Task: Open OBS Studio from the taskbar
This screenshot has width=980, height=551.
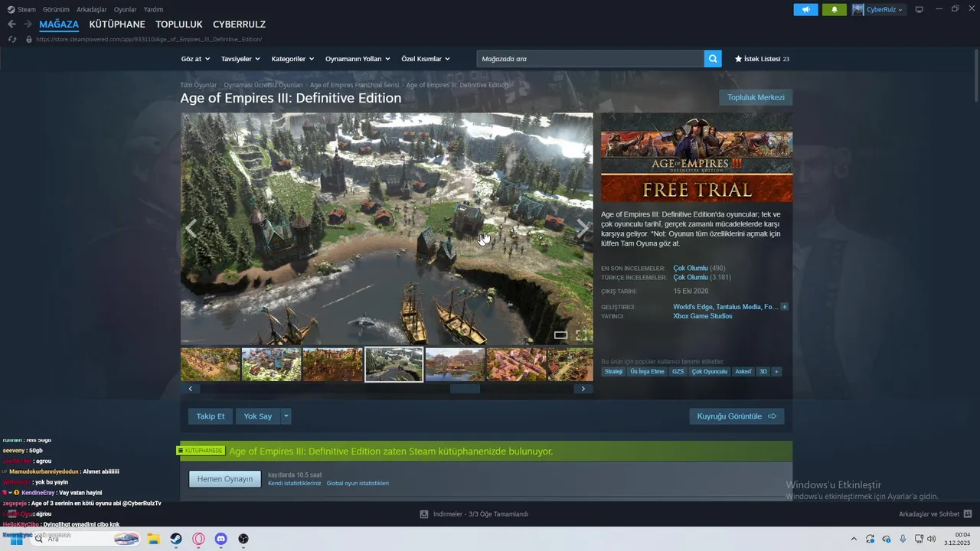Action: (243, 539)
